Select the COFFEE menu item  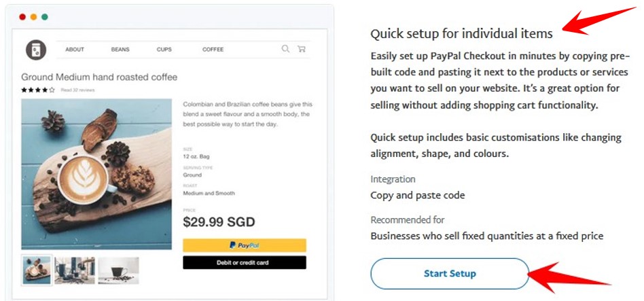(x=213, y=50)
